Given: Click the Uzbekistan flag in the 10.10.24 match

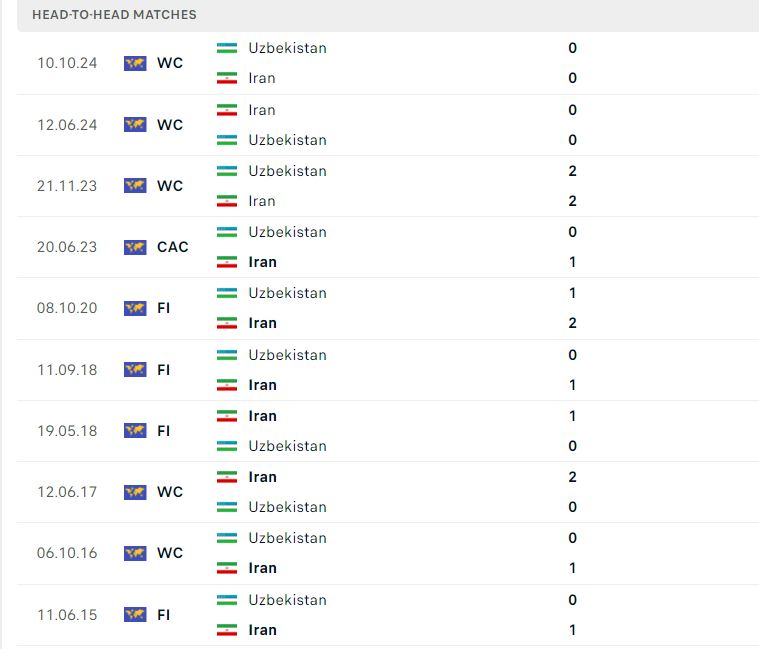Looking at the screenshot, I should tap(227, 48).
